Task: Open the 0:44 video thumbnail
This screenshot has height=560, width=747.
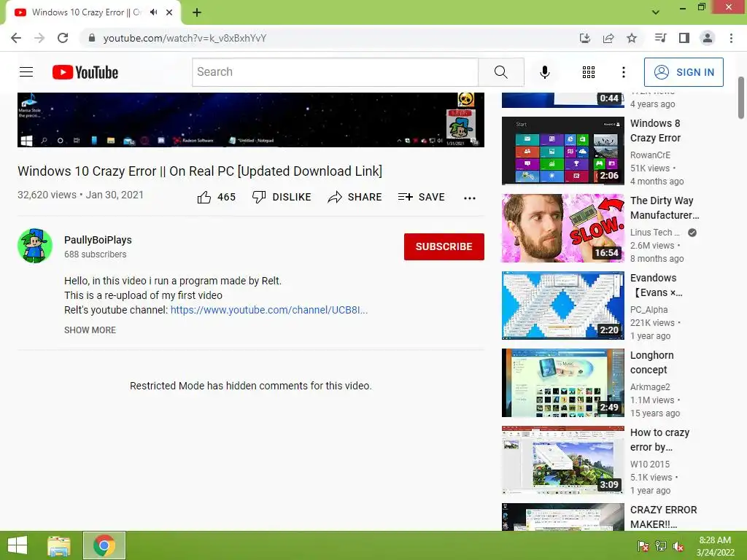Action: (562, 100)
